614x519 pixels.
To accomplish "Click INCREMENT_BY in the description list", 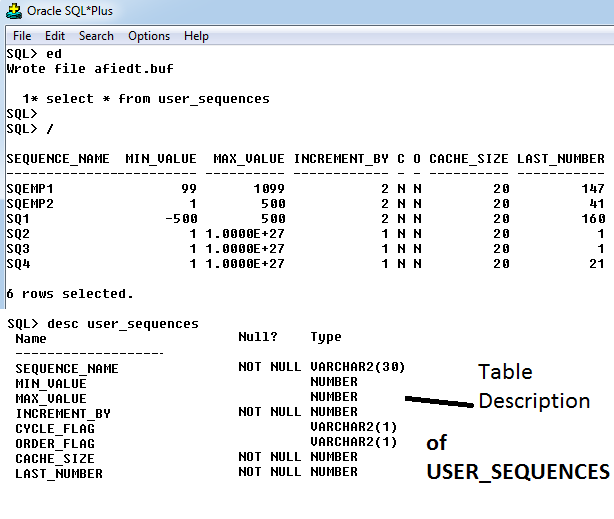I will [x=63, y=414].
